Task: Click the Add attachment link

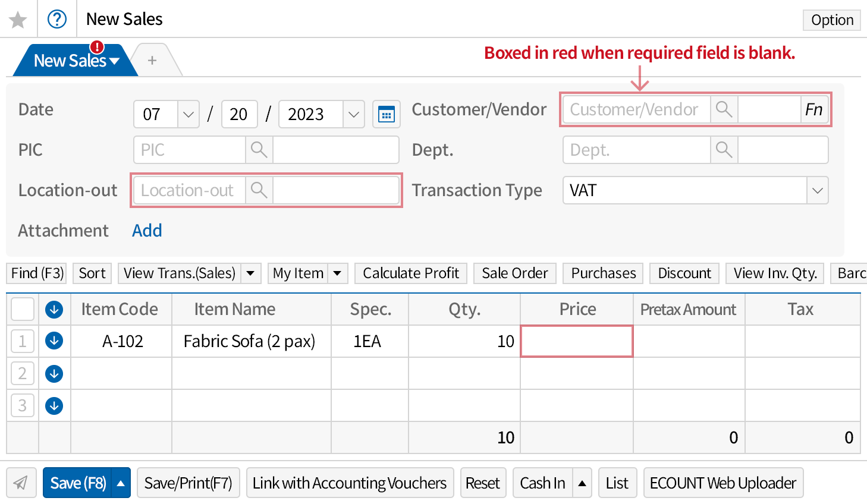Action: [147, 231]
